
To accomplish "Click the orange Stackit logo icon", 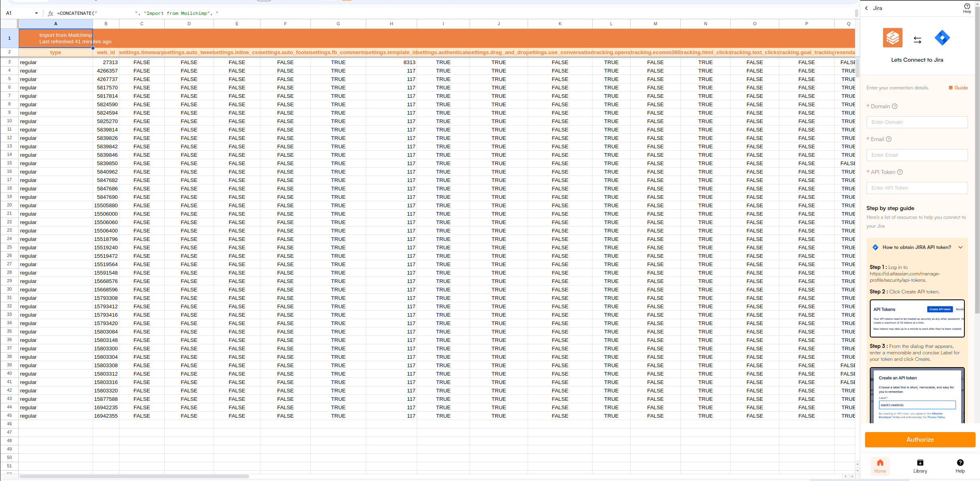I will 893,38.
